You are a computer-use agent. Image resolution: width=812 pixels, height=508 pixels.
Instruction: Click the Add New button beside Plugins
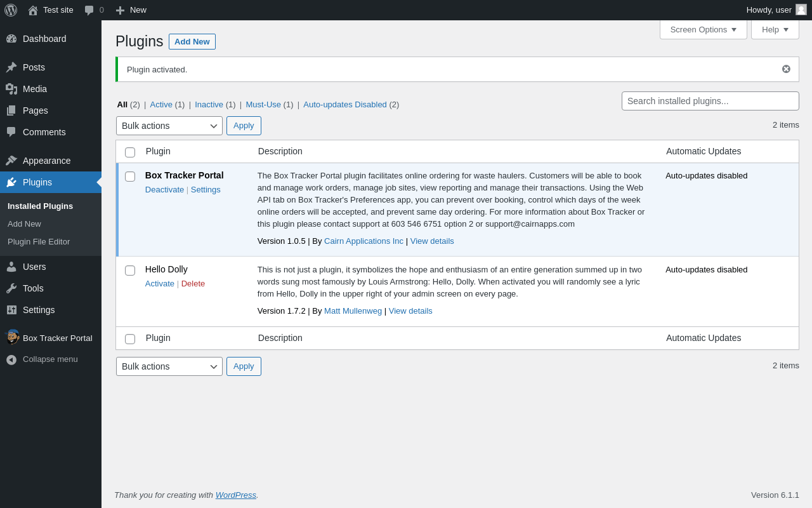pyautogui.click(x=192, y=42)
